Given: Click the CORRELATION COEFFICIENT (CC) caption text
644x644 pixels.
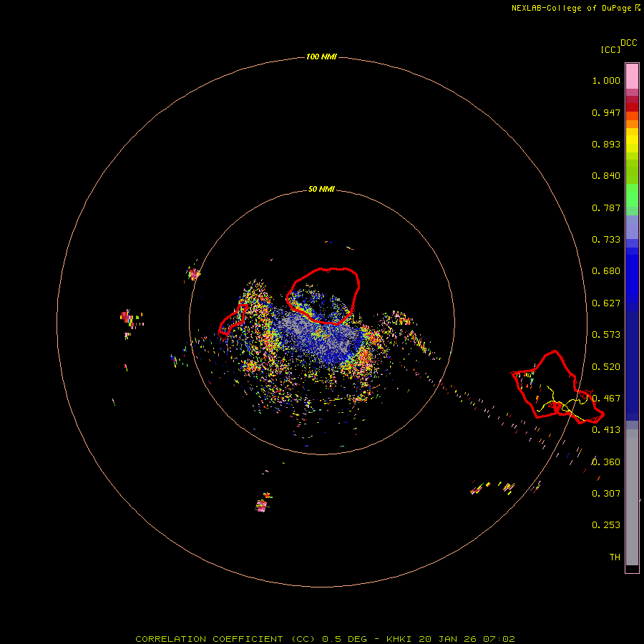Looking at the screenshot, I should (225, 639).
